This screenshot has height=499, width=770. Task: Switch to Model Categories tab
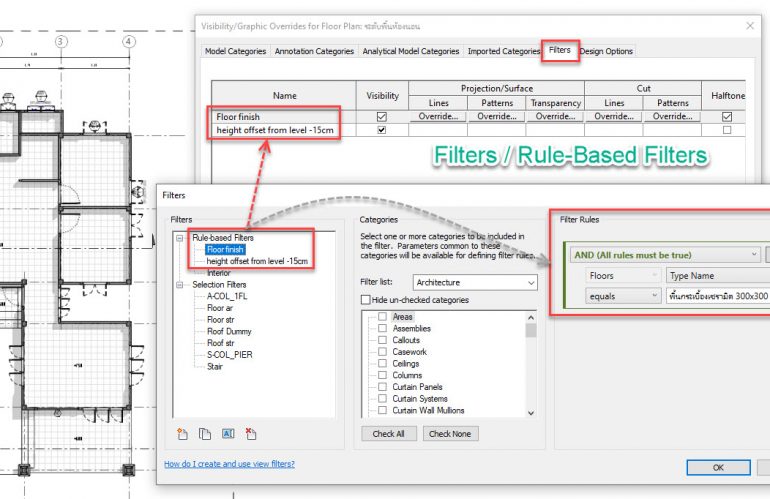click(235, 51)
